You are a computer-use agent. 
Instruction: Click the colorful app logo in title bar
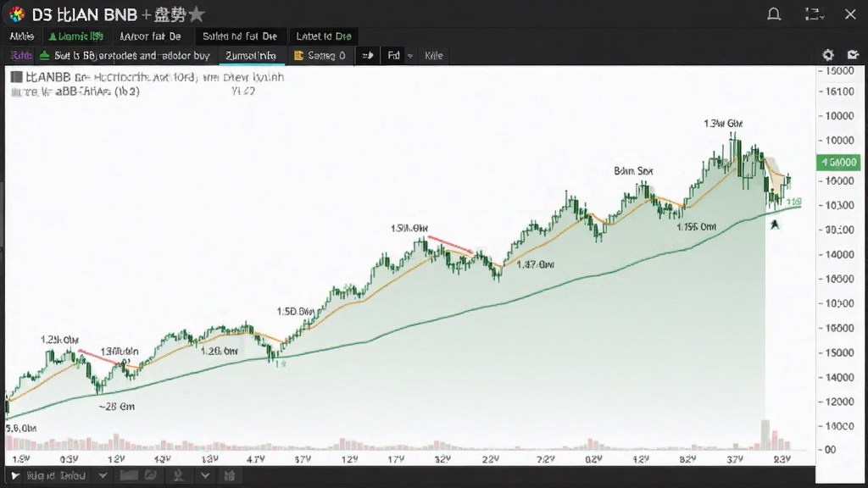click(x=17, y=14)
